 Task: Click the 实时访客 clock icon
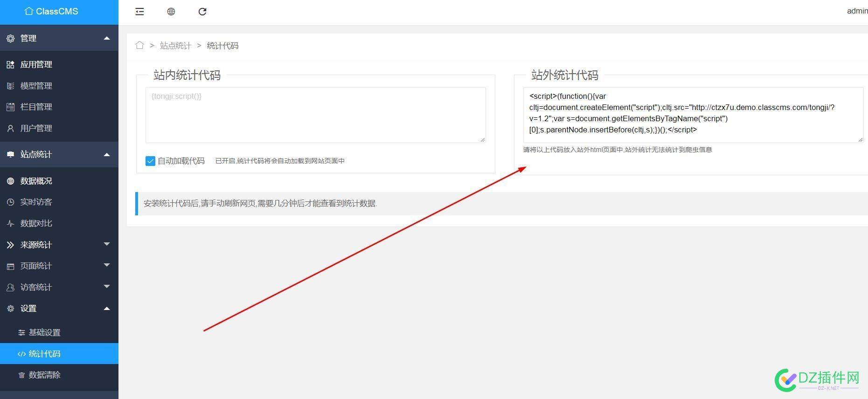(x=10, y=202)
